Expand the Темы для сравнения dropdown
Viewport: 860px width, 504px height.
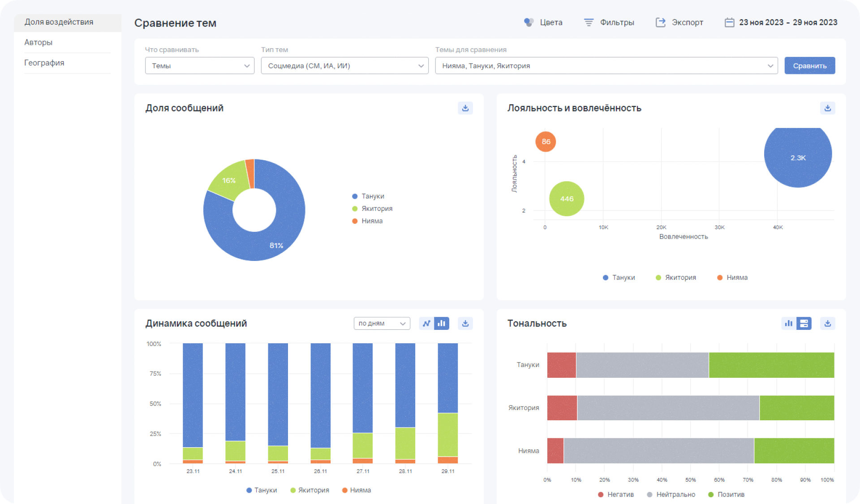coord(606,66)
